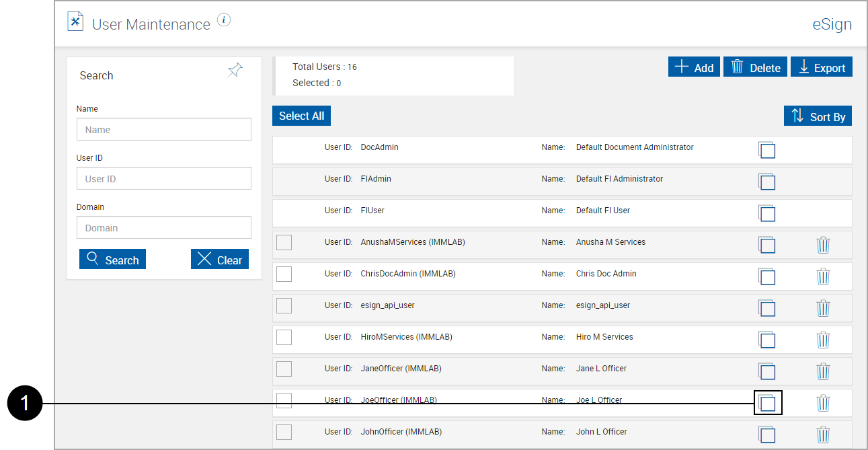Click the ChrisDocAdmin (IMMLAB) user ID

pyautogui.click(x=408, y=273)
